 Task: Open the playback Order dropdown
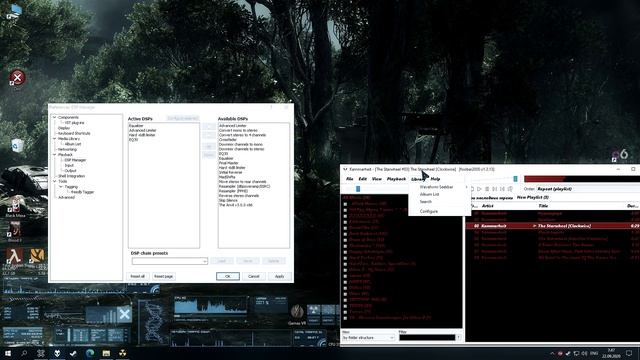pyautogui.click(x=588, y=189)
